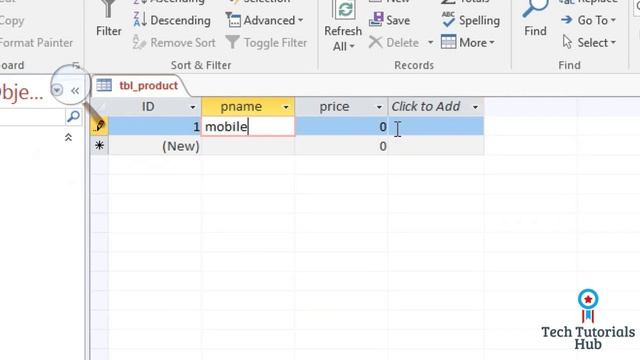Click the Format Painter button

(36, 42)
